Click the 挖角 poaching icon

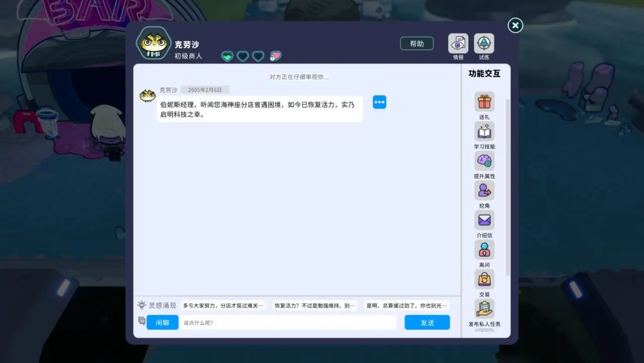(x=484, y=190)
